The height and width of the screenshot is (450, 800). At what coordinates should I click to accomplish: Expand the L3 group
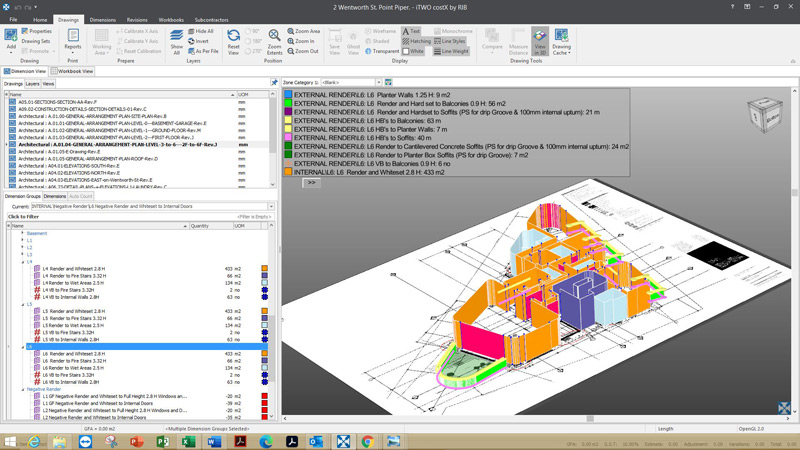[22, 255]
